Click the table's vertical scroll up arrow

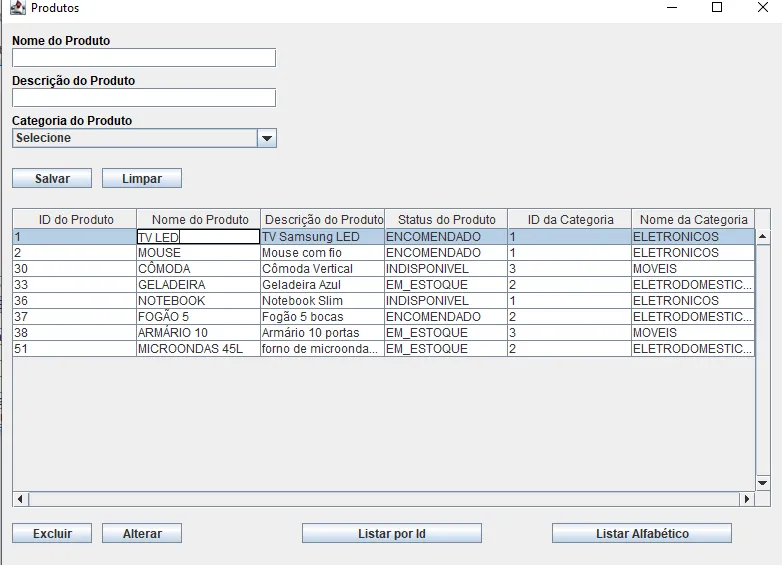click(763, 236)
